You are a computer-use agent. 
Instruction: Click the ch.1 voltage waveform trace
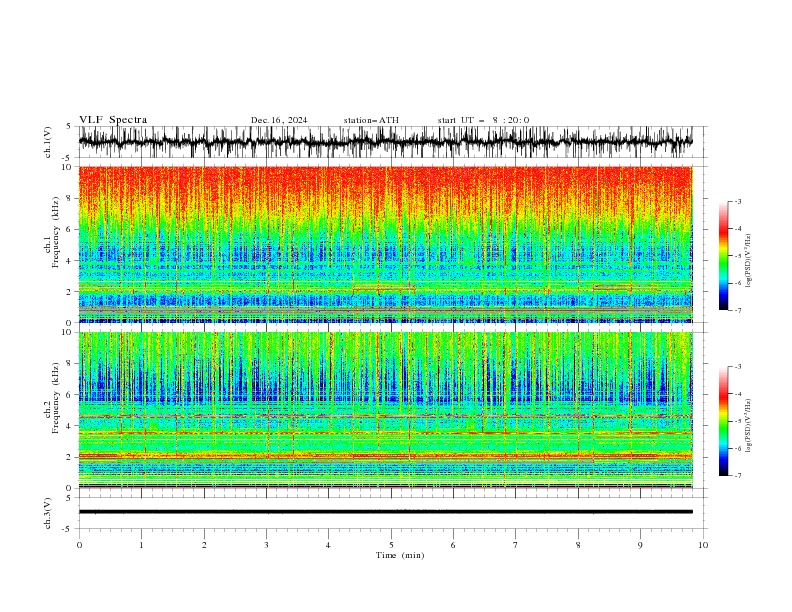[x=385, y=142]
